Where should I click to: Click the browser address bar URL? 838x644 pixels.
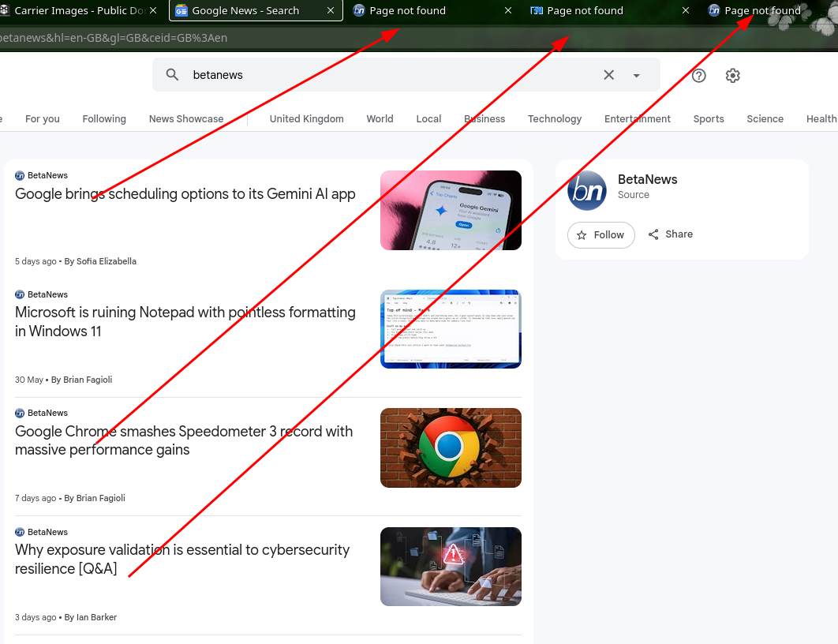coord(114,38)
